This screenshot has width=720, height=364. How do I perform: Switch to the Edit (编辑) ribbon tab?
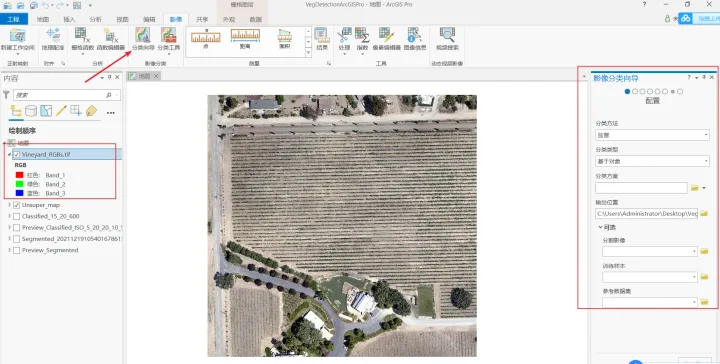coord(149,19)
